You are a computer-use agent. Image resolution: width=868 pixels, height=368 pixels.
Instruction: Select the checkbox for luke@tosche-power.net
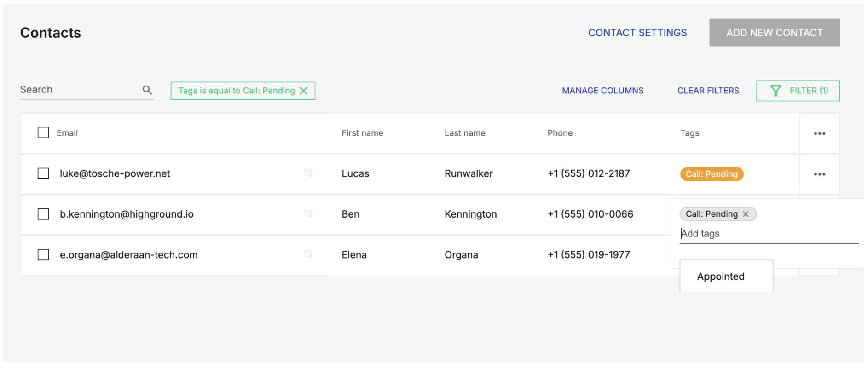pos(43,173)
